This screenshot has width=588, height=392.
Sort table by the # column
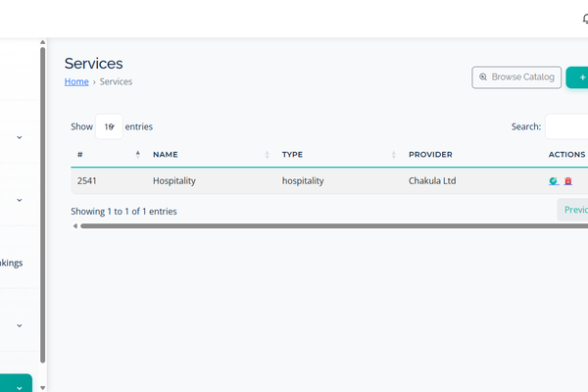tap(137, 155)
